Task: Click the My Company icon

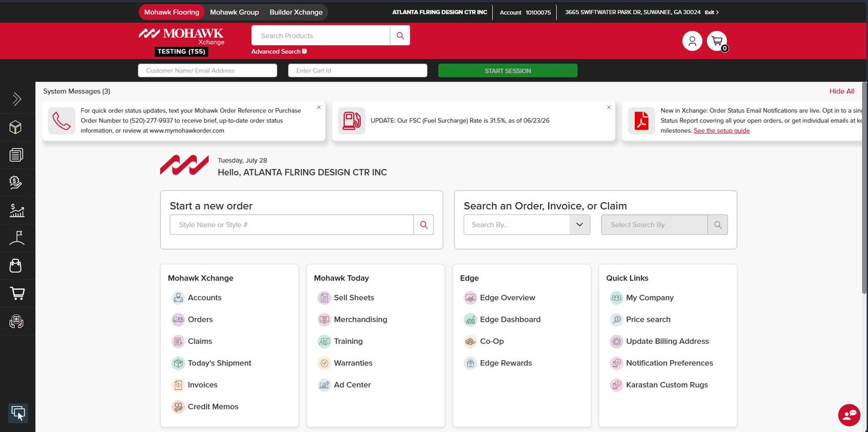Action: (x=616, y=297)
